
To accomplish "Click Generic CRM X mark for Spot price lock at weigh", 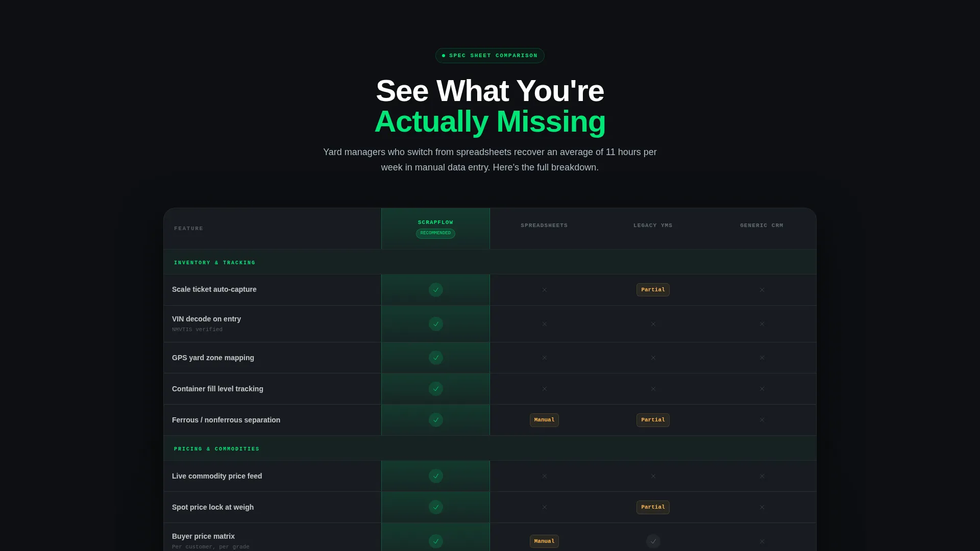I will [762, 507].
